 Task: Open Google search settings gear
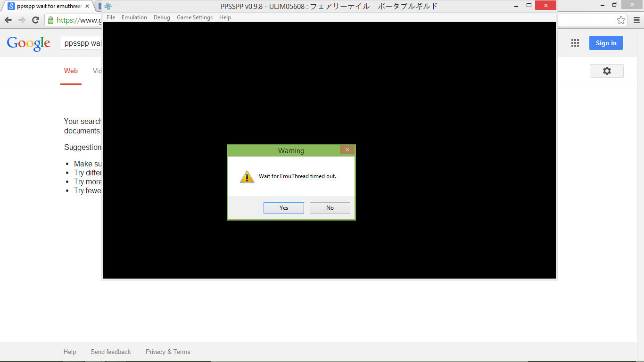coord(606,71)
